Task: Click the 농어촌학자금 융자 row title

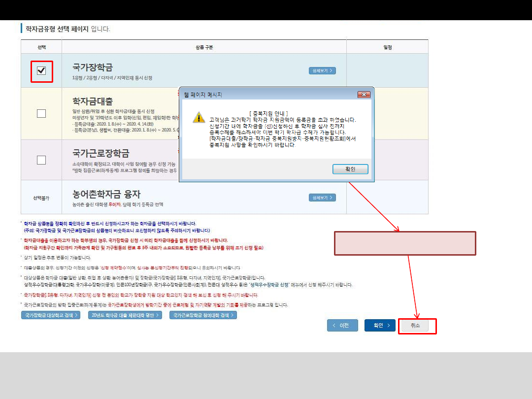Action: tap(106, 194)
